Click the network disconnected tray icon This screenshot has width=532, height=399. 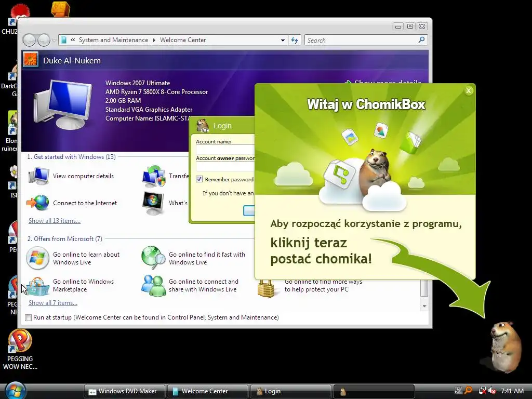(x=482, y=391)
